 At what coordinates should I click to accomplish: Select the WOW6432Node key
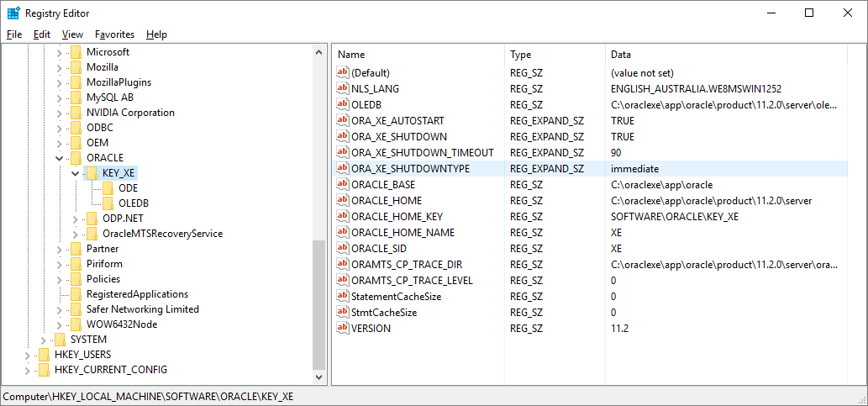(121, 324)
